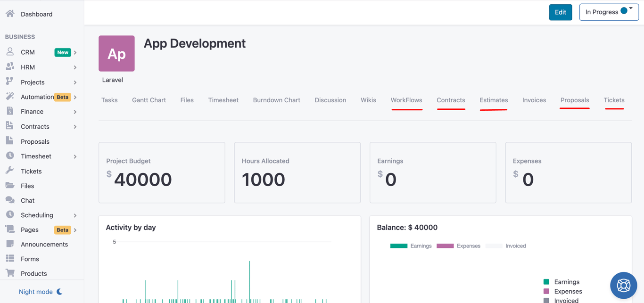Open the In Progress status dropdown
Viewport: 644px width, 303px height.
609,12
